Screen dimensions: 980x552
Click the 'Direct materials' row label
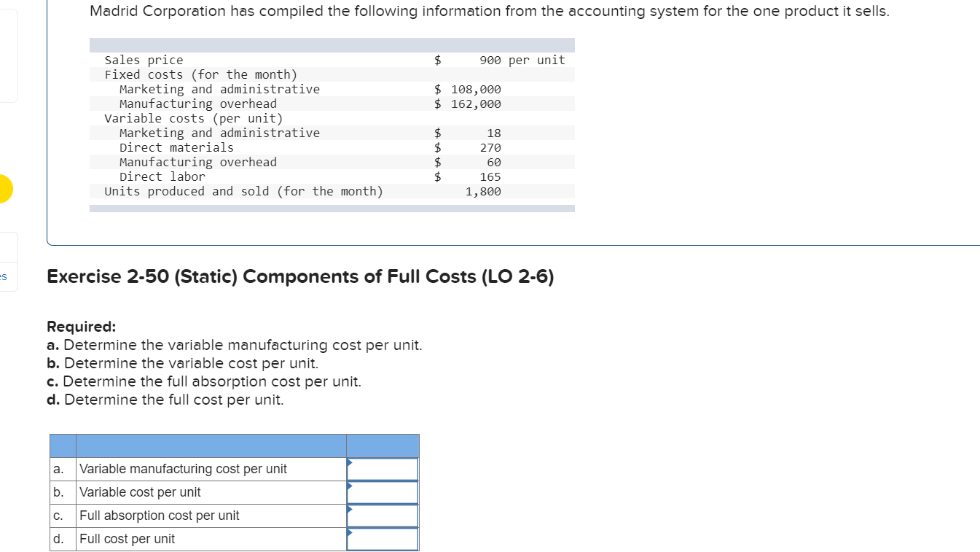[x=176, y=147]
